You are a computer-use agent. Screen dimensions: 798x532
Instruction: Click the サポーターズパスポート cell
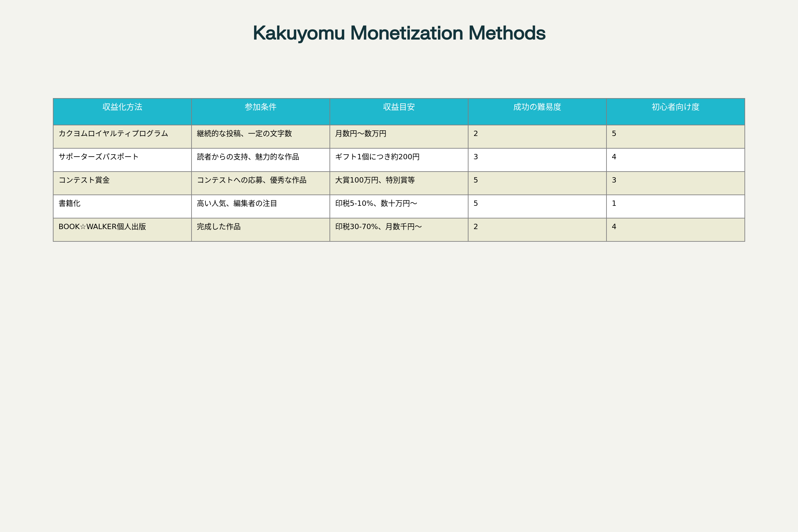tap(122, 160)
